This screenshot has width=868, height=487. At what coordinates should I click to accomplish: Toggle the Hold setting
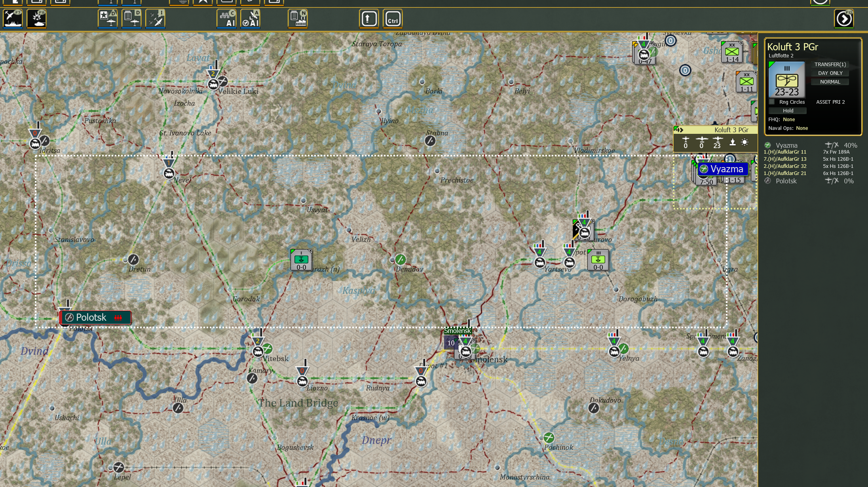788,110
